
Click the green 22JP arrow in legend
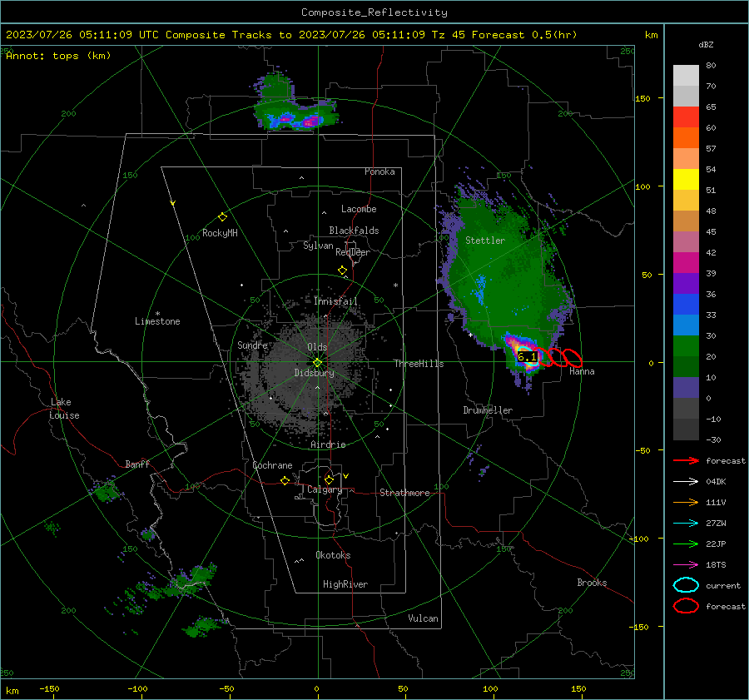[686, 544]
